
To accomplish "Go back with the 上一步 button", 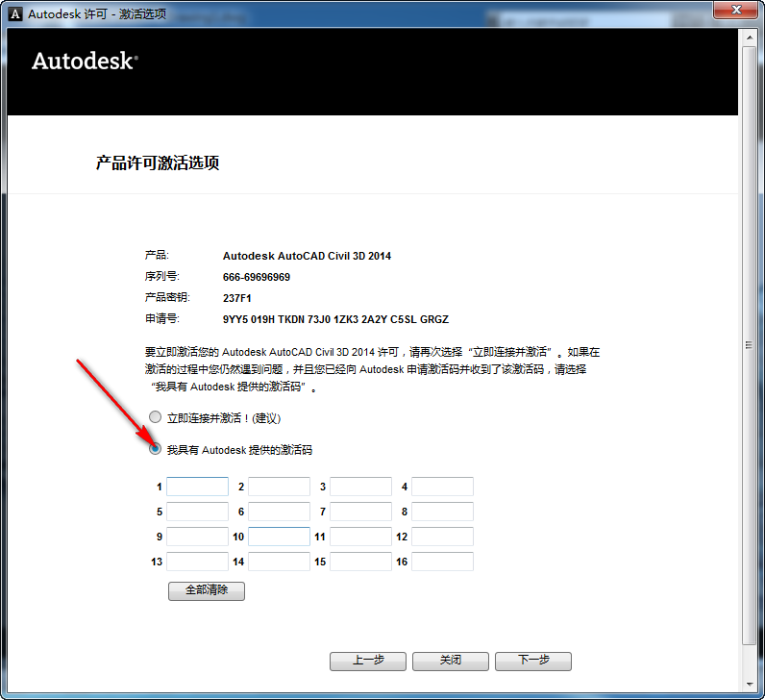I will pos(368,661).
